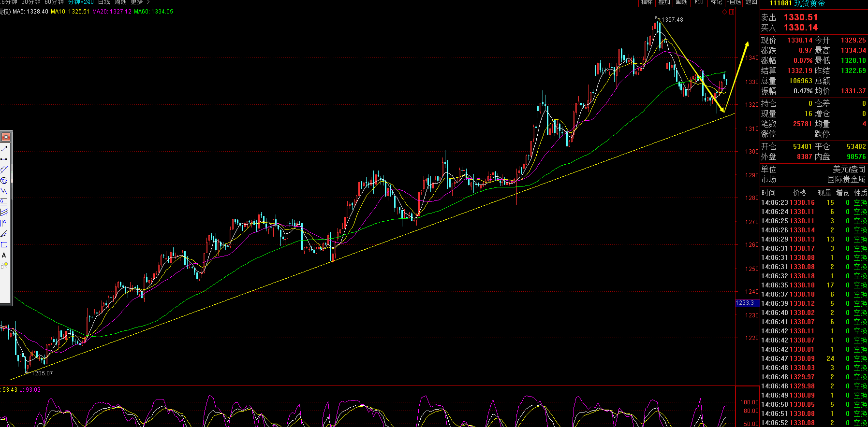Viewport: 868px width, 427px height.
Task: Click the diamond icon at chart top-right
Action: click(x=725, y=12)
